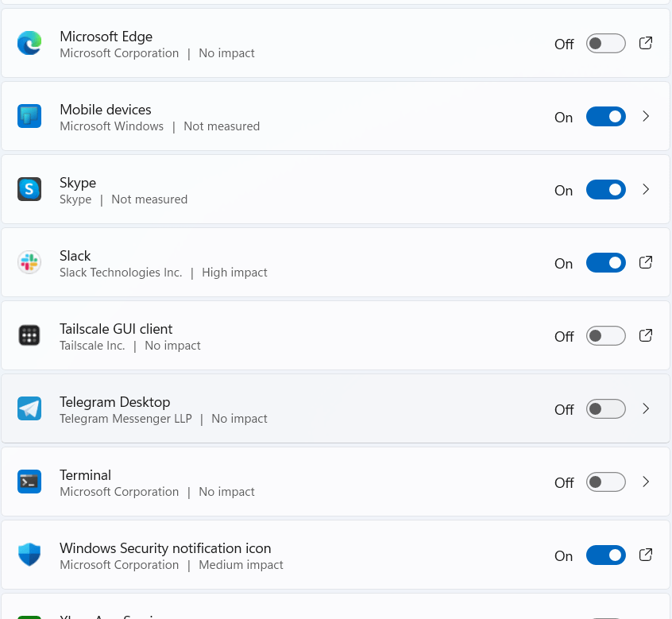Click the Mobile devices app icon

coord(29,116)
